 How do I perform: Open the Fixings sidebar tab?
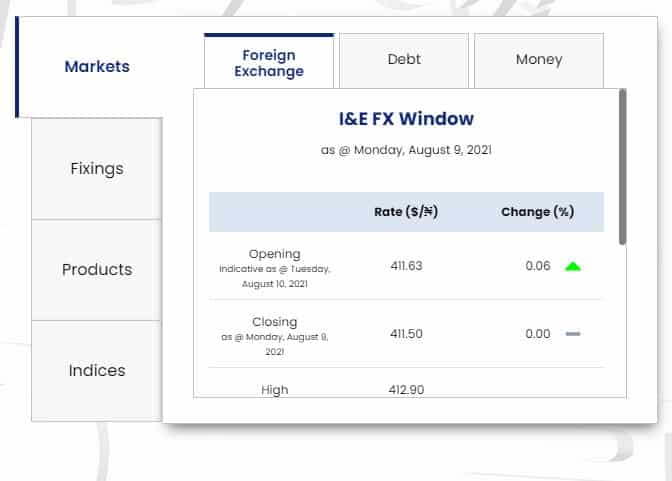[97, 168]
